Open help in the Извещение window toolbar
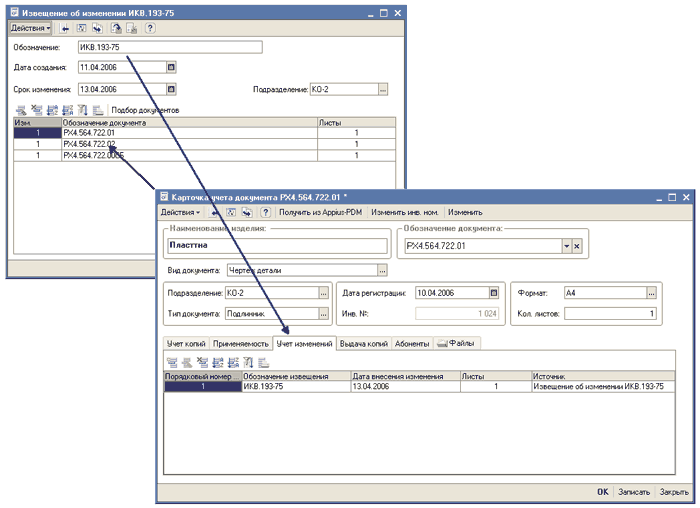Screen dimensions: 700x508 pyautogui.click(x=150, y=28)
